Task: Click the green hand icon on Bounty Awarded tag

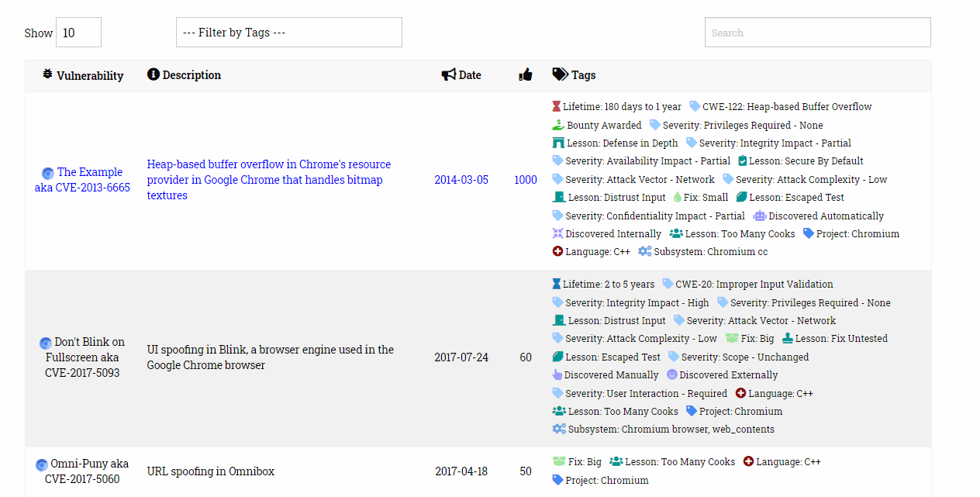Action: click(557, 125)
